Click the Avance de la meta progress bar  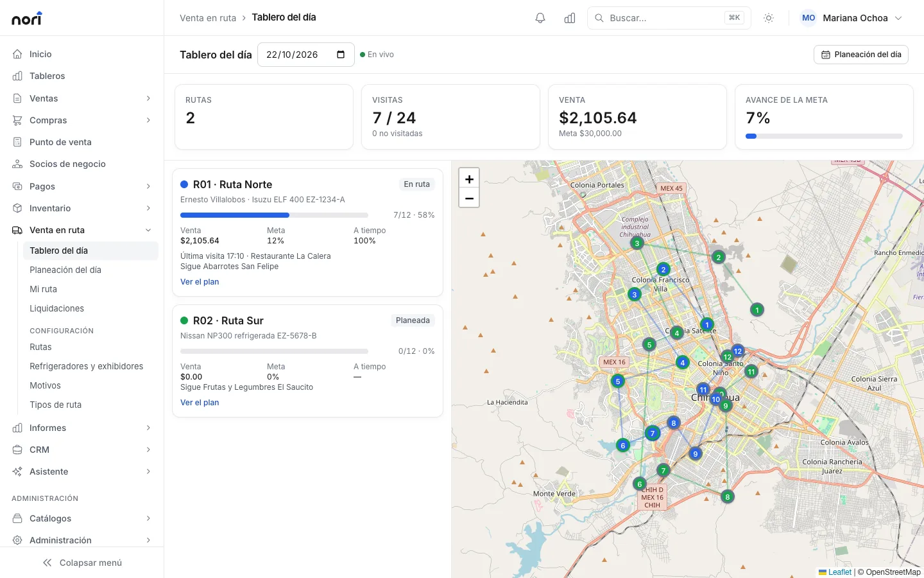coord(824,136)
